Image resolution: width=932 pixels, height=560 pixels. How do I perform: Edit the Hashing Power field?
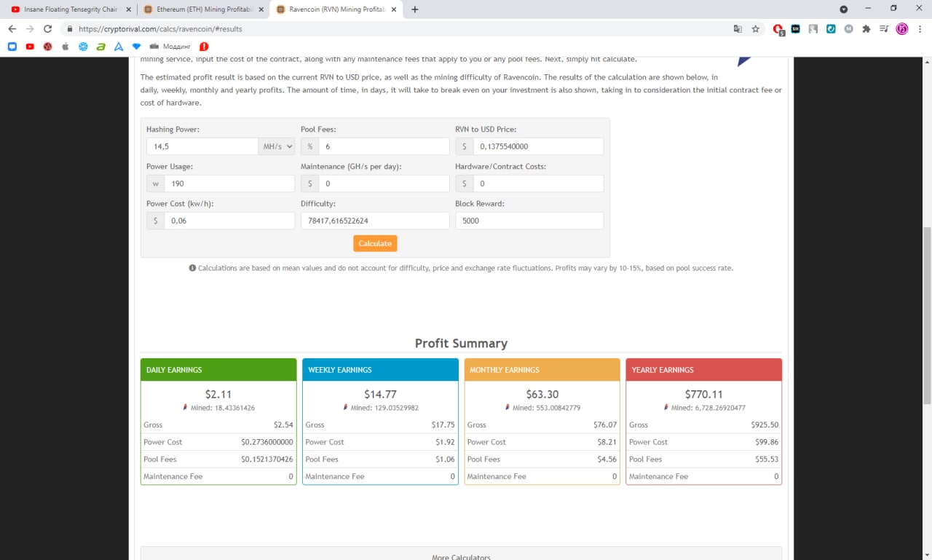pyautogui.click(x=202, y=146)
